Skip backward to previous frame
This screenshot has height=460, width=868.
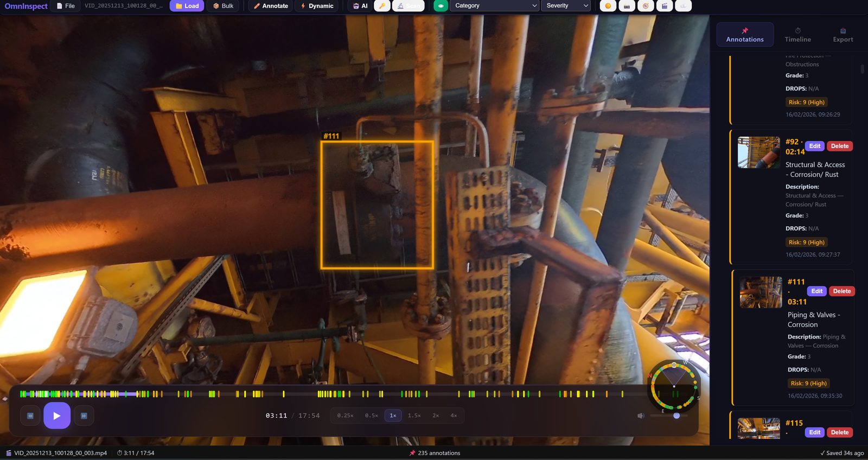(30, 416)
